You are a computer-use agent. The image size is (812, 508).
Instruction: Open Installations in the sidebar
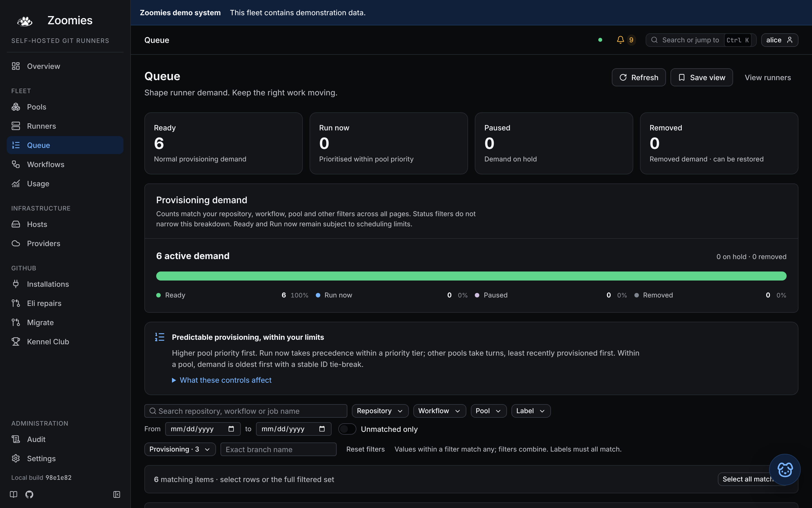pyautogui.click(x=65, y=284)
